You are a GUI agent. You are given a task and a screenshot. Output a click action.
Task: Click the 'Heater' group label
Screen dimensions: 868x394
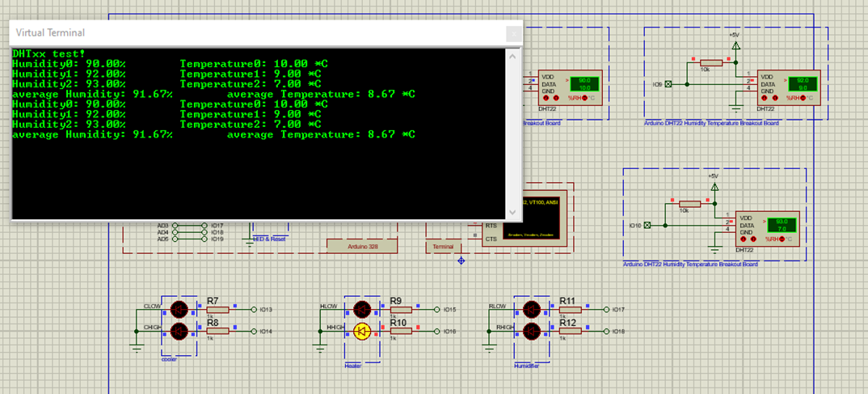[352, 365]
